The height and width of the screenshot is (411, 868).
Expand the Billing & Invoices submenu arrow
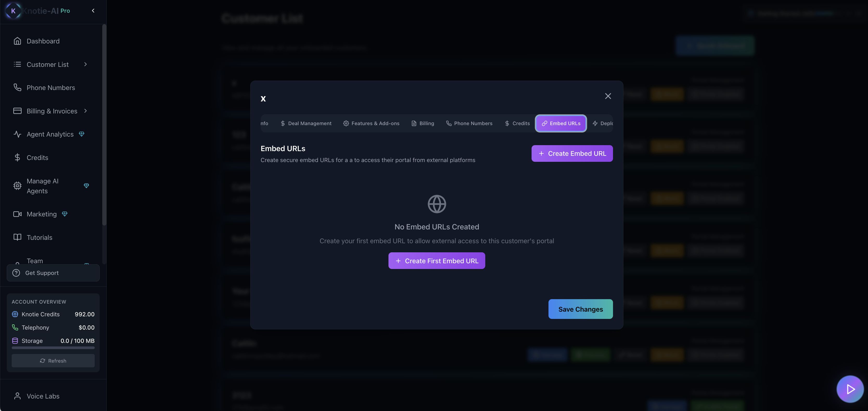click(86, 111)
